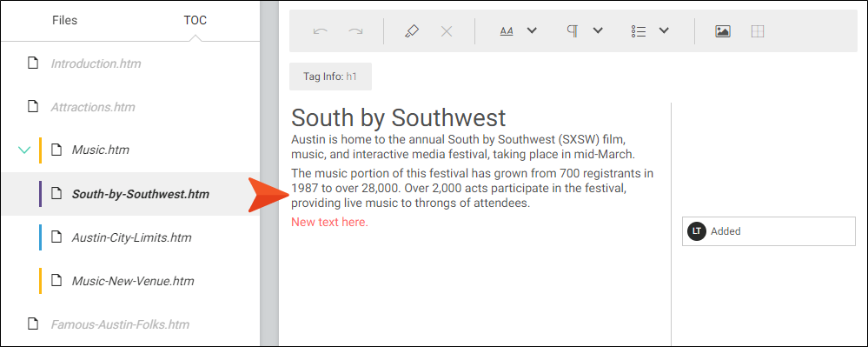The height and width of the screenshot is (347, 868).
Task: Click the Undo arrow icon
Action: [x=320, y=31]
